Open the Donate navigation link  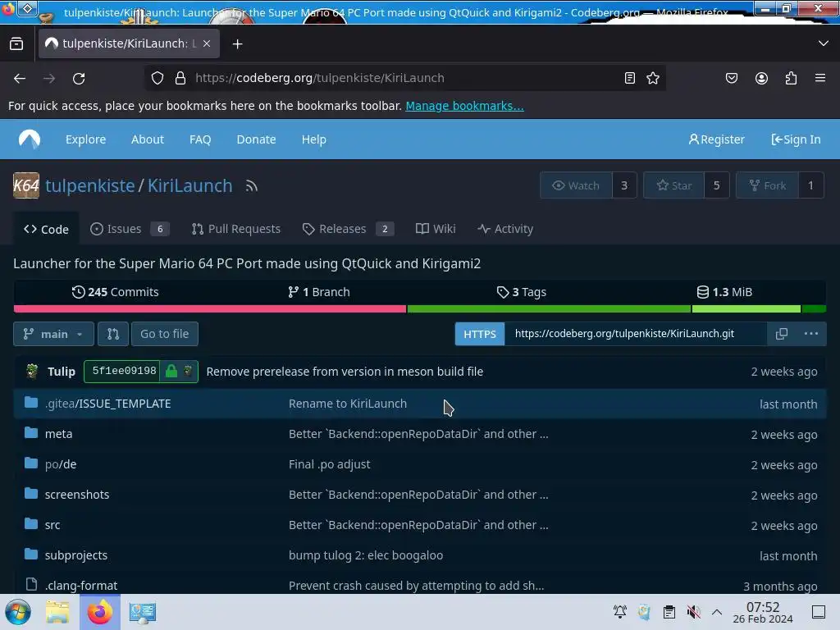(256, 139)
